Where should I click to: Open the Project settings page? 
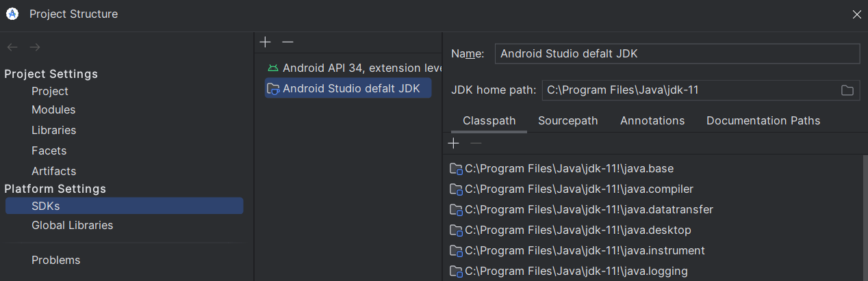(50, 91)
